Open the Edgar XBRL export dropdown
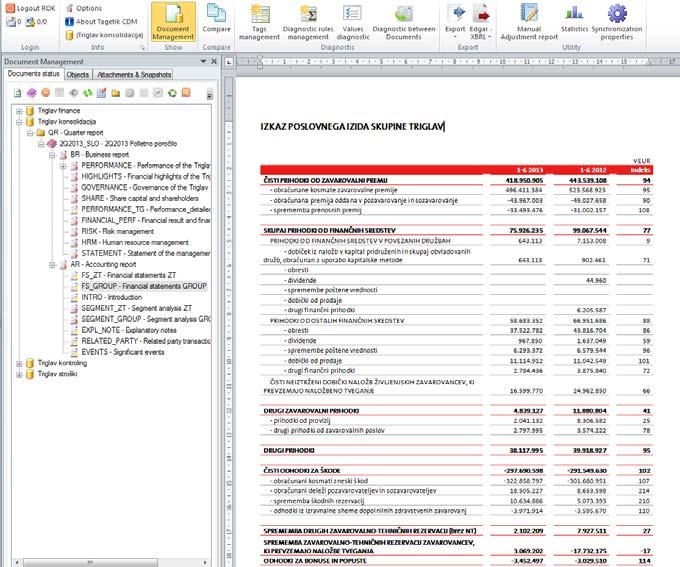680x567 pixels. 480,22
